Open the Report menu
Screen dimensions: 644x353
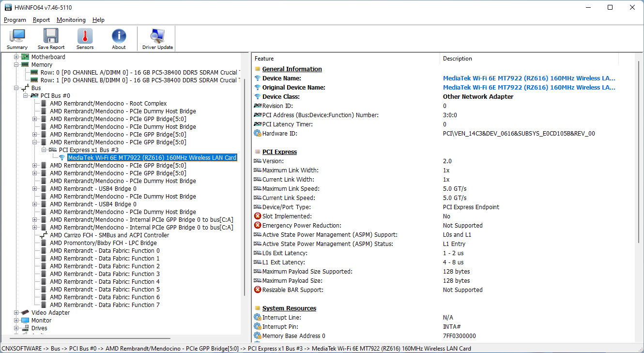click(41, 20)
